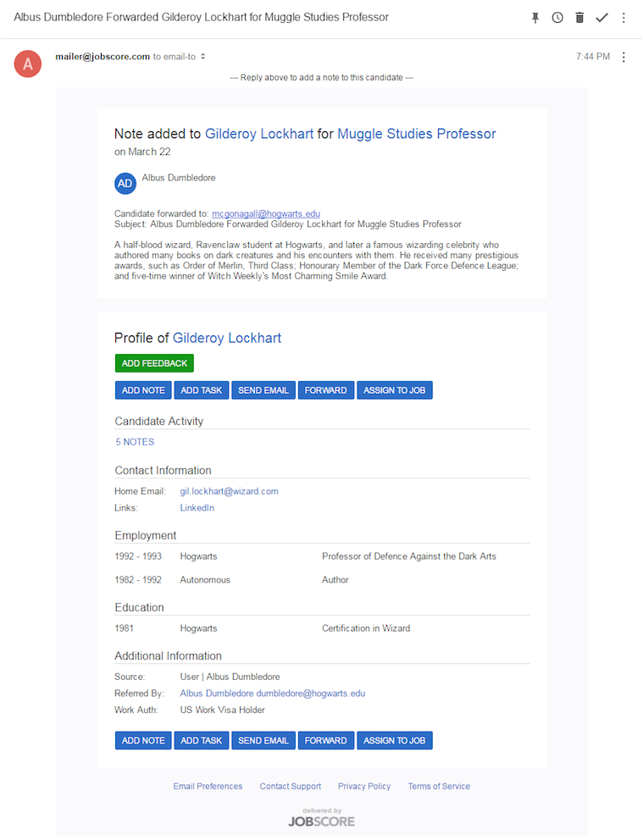This screenshot has width=643, height=840.
Task: Click the '1982 - 1992' employment dates
Action: pyautogui.click(x=138, y=580)
